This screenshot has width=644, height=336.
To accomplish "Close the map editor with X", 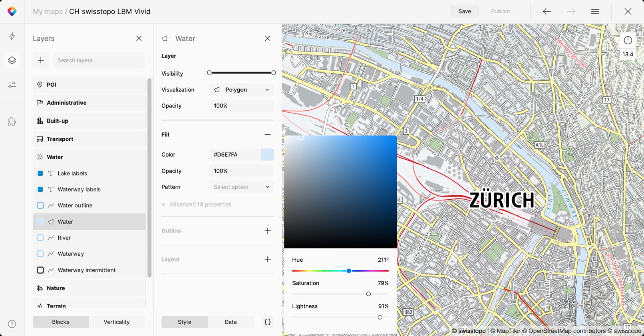I will 628,11.
